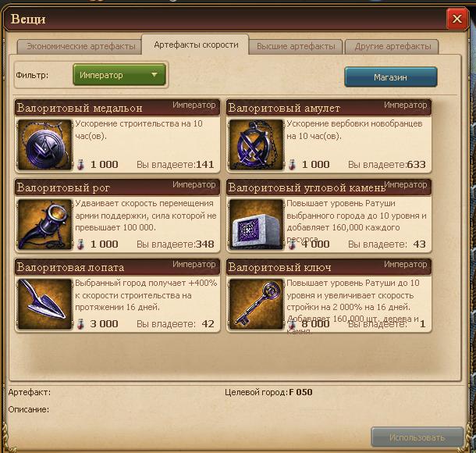476x453 pixels.
Task: Pick the Valorite key artifact icon
Action: coord(256,304)
